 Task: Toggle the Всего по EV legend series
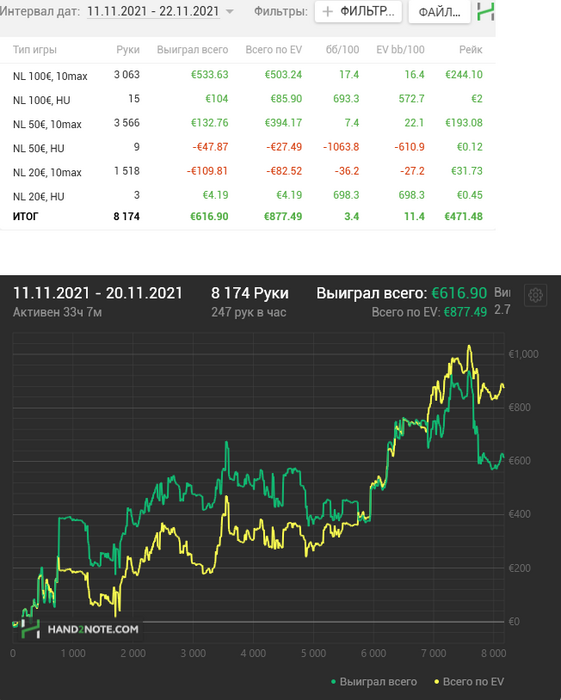(469, 682)
